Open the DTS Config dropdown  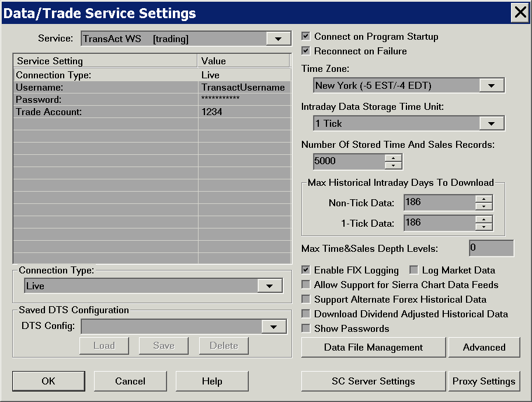(273, 327)
